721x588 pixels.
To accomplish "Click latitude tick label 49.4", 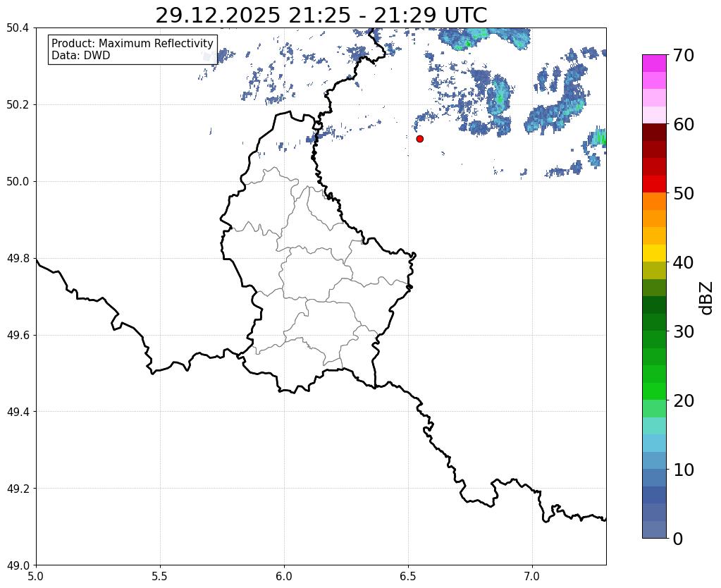I will coord(18,412).
